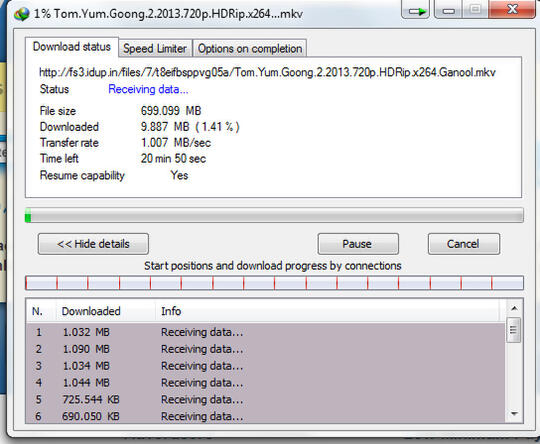Viewport: 540px width, 444px height.
Task: Click the connection list scroll up arrow
Action: [x=514, y=308]
